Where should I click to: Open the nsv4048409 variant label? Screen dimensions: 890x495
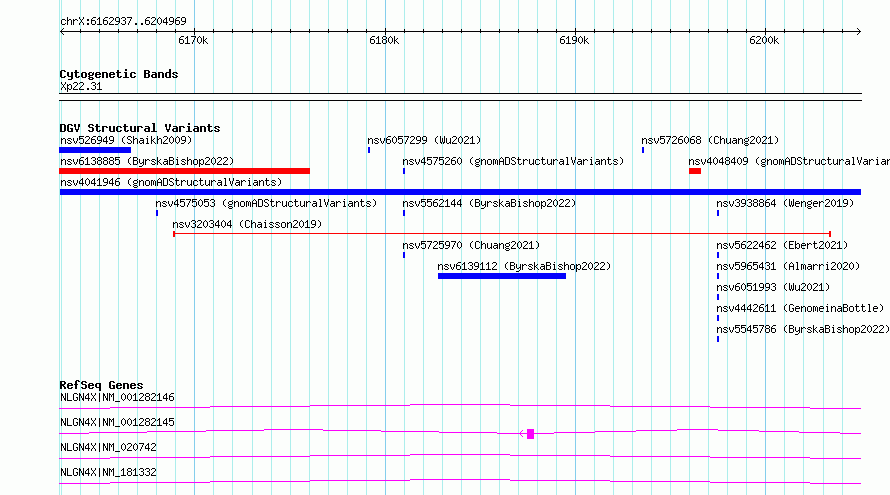coord(789,161)
